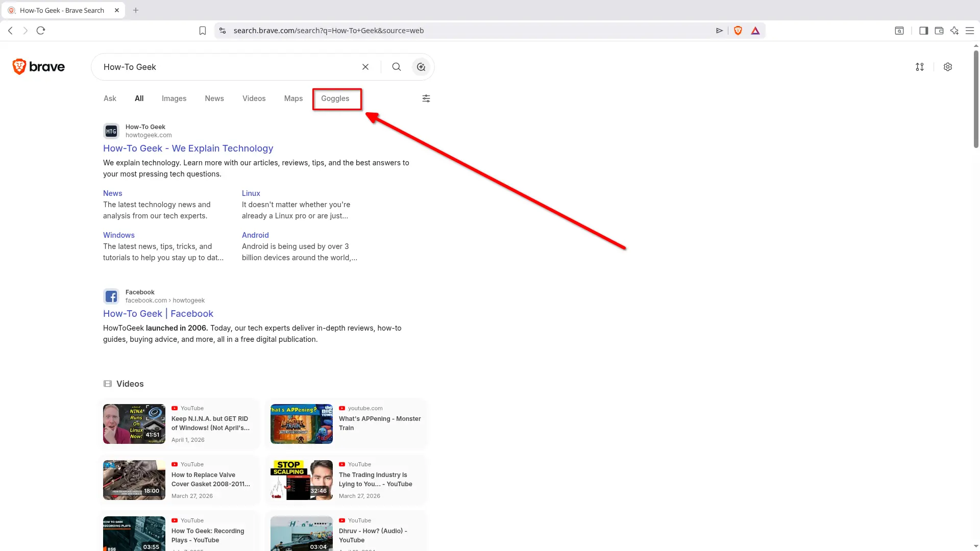Open 'How To Geek: Recording Plays' title

click(208, 536)
